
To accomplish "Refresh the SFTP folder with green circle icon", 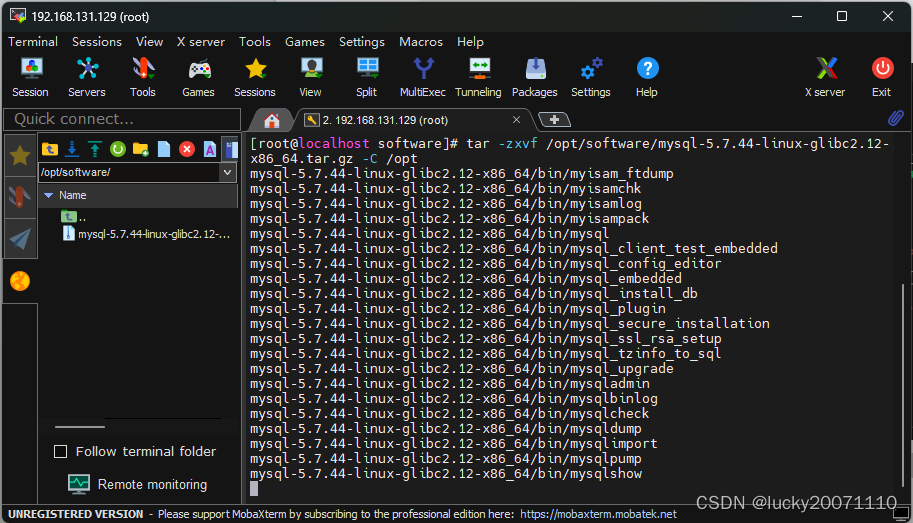I will click(x=118, y=149).
